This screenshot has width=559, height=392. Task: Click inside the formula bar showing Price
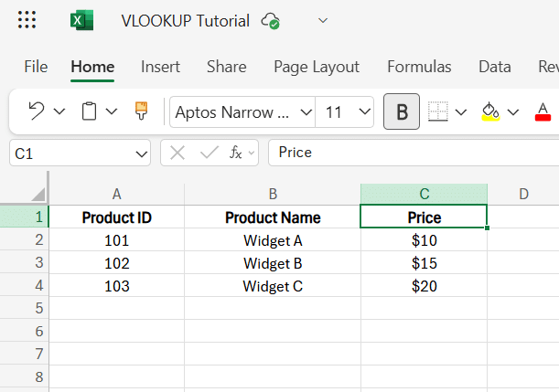(412, 153)
